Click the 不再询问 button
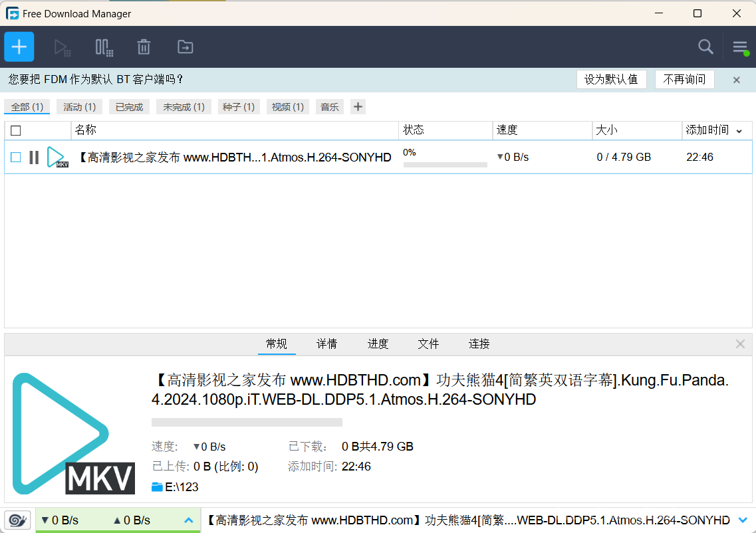This screenshot has width=756, height=533. pos(684,80)
